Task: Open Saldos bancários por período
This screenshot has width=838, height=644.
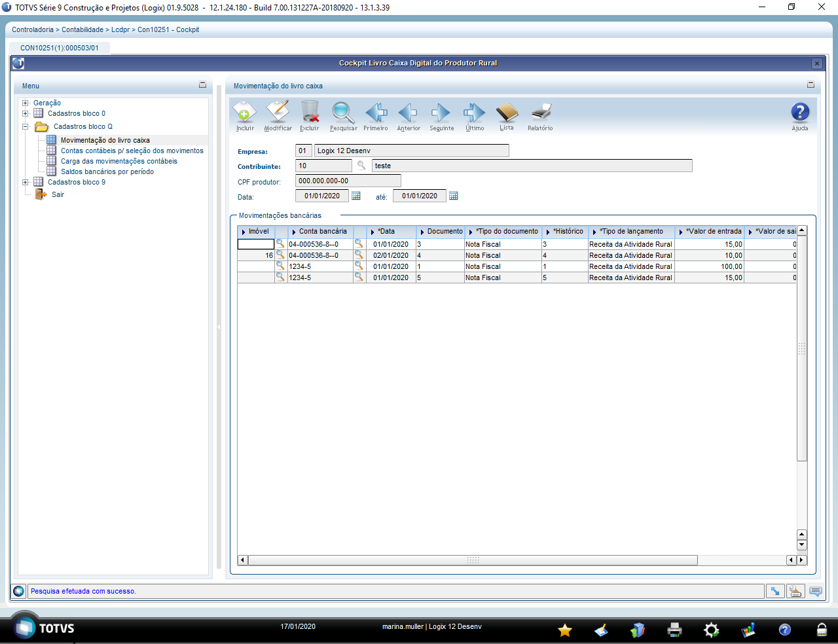Action: pos(107,171)
